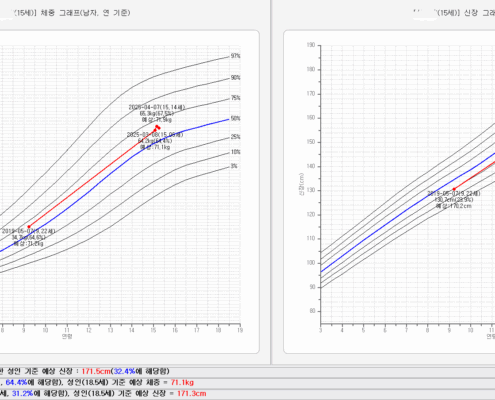Click the 25% percentile label on weight chart

click(x=235, y=137)
